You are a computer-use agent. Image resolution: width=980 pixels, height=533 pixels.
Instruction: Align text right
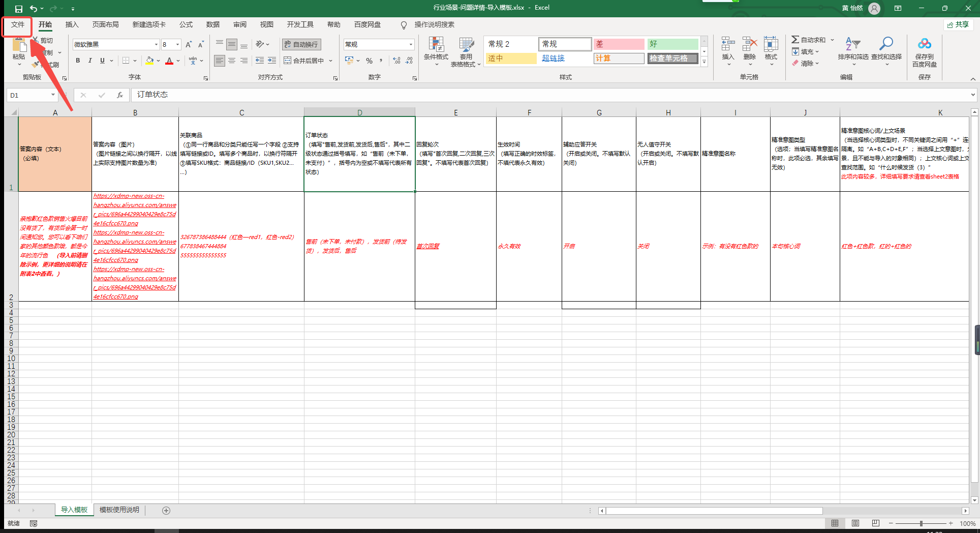click(244, 61)
